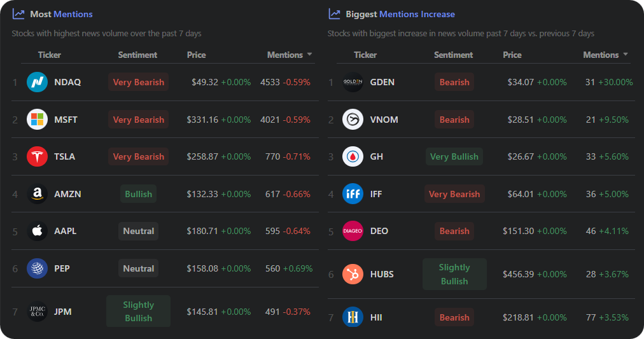Click the Bearish badge for GDEN
Screen dimensions: 644x339
(x=454, y=82)
